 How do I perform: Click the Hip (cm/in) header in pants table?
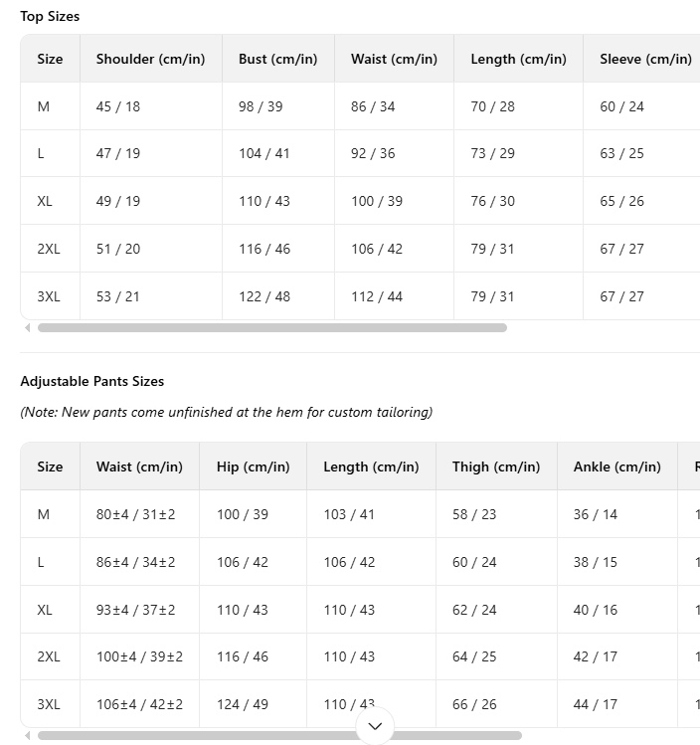(254, 466)
